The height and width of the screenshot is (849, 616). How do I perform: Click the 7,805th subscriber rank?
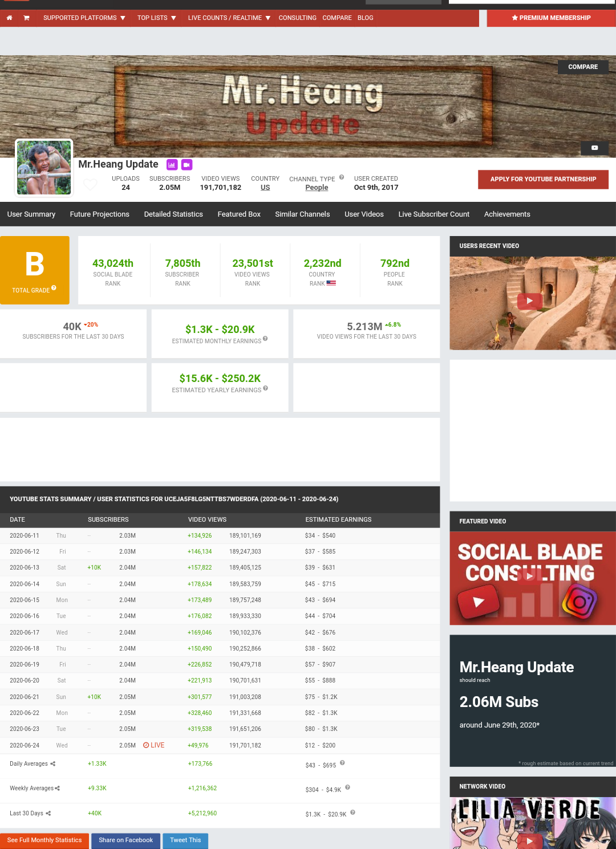click(183, 263)
